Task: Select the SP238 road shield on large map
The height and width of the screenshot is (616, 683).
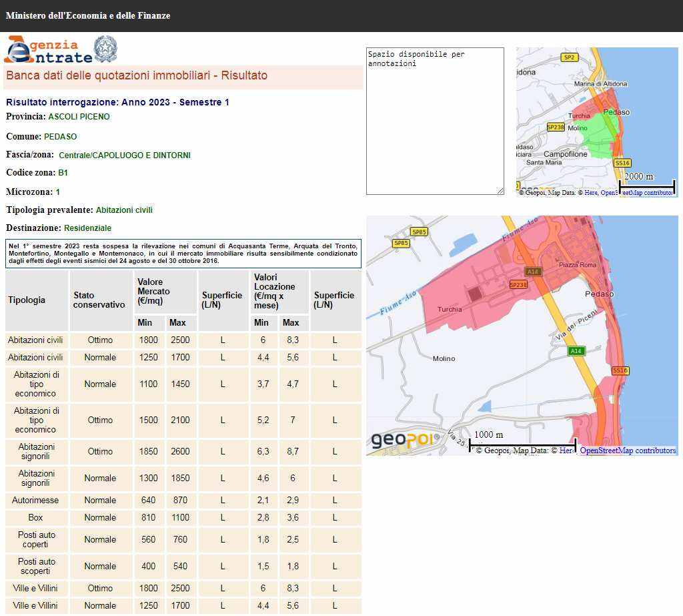Action: (518, 284)
